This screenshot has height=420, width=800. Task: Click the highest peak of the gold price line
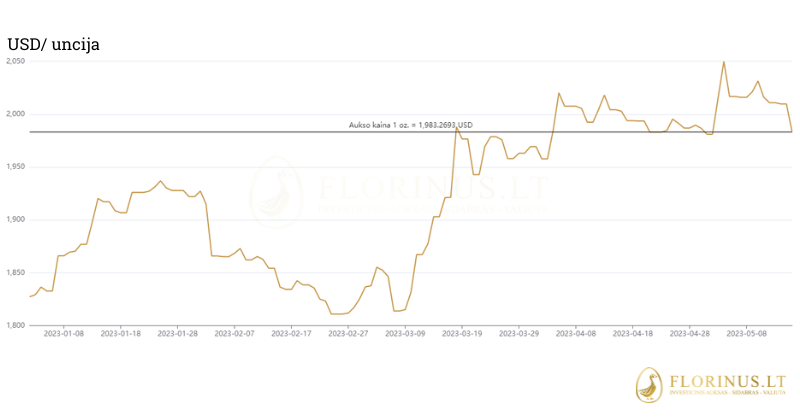pyautogui.click(x=724, y=62)
